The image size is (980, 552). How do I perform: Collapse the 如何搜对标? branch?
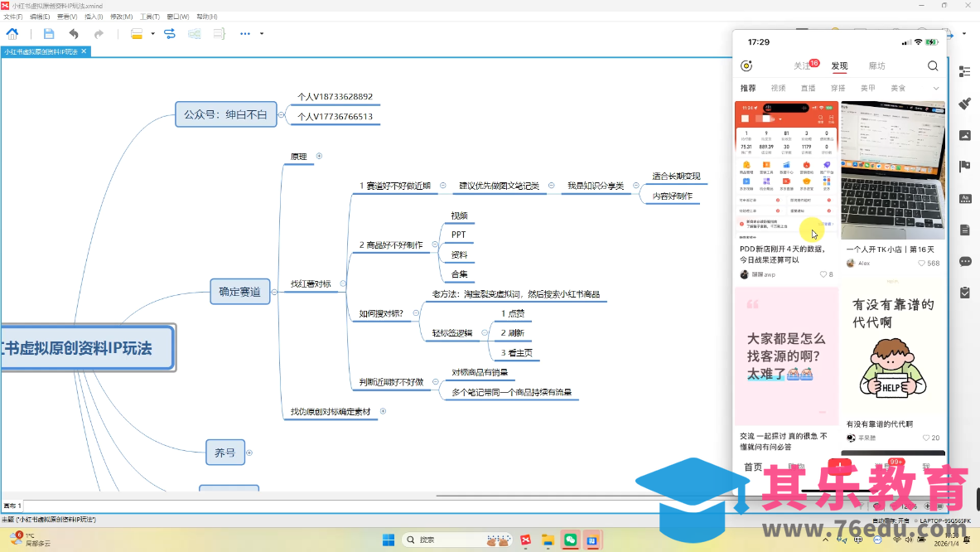coord(415,313)
